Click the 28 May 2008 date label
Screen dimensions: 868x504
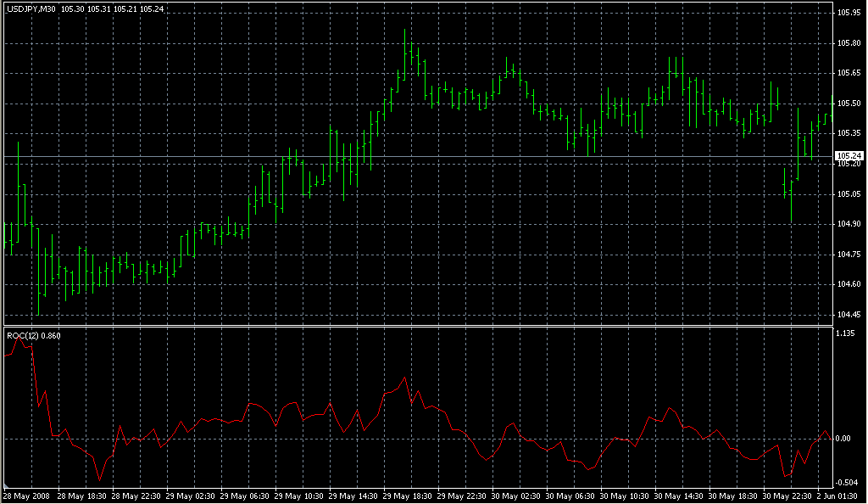coord(25,496)
